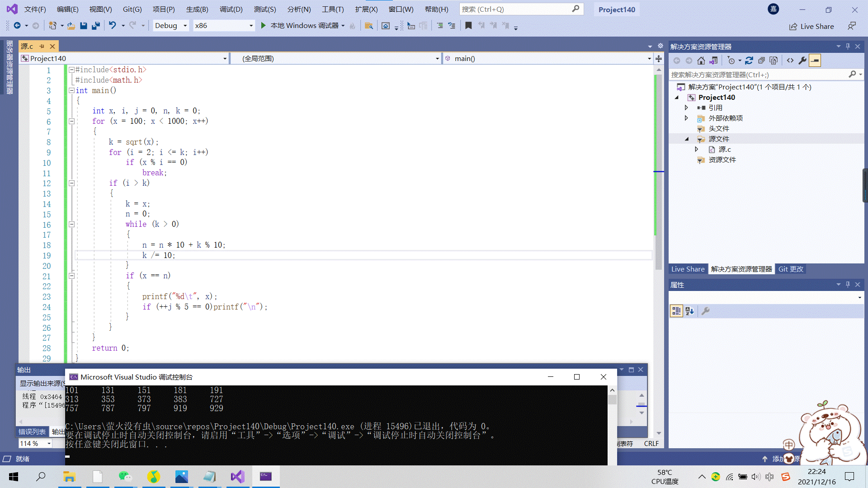This screenshot has width=868, height=488.
Task: Toggle pin on the 源.c tab
Action: (x=42, y=47)
